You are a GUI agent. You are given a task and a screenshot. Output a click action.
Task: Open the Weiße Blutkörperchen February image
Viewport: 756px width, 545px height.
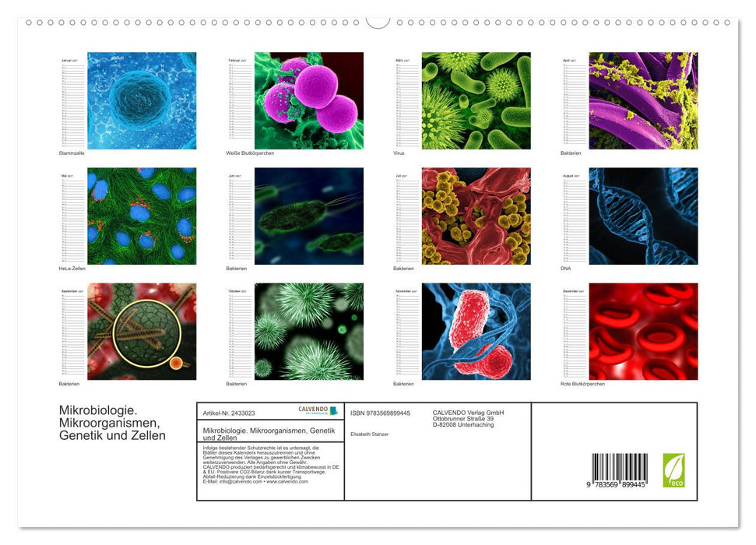(x=309, y=100)
